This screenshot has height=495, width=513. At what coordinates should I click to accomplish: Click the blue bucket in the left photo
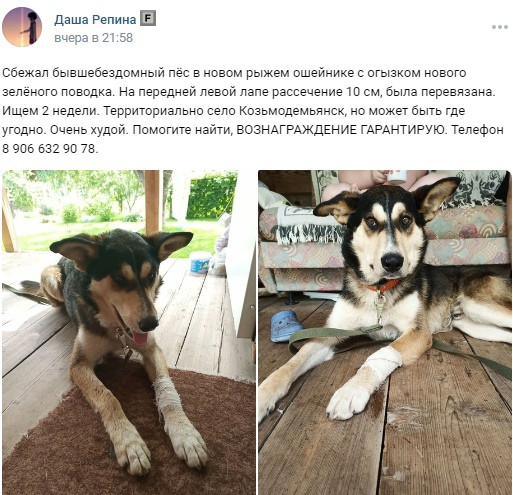click(200, 263)
